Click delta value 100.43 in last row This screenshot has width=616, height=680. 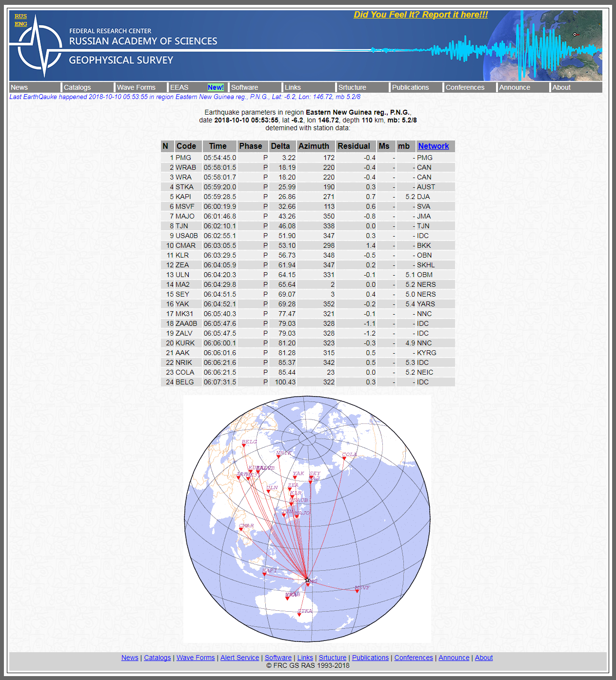tap(285, 382)
